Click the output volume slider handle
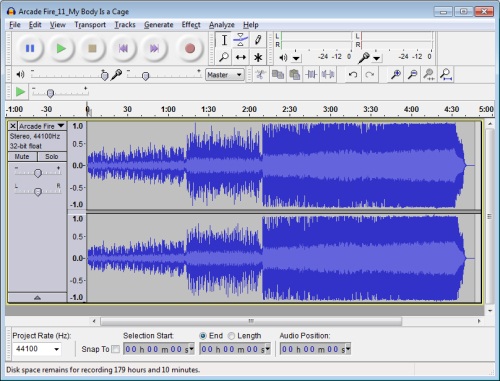This screenshot has height=381, width=500. pyautogui.click(x=104, y=76)
